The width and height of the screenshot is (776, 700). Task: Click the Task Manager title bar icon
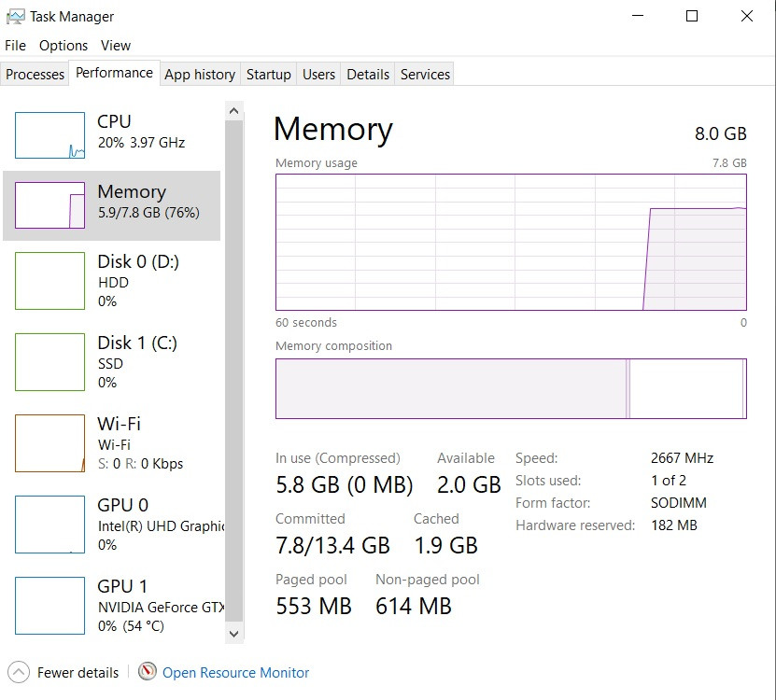tap(15, 16)
